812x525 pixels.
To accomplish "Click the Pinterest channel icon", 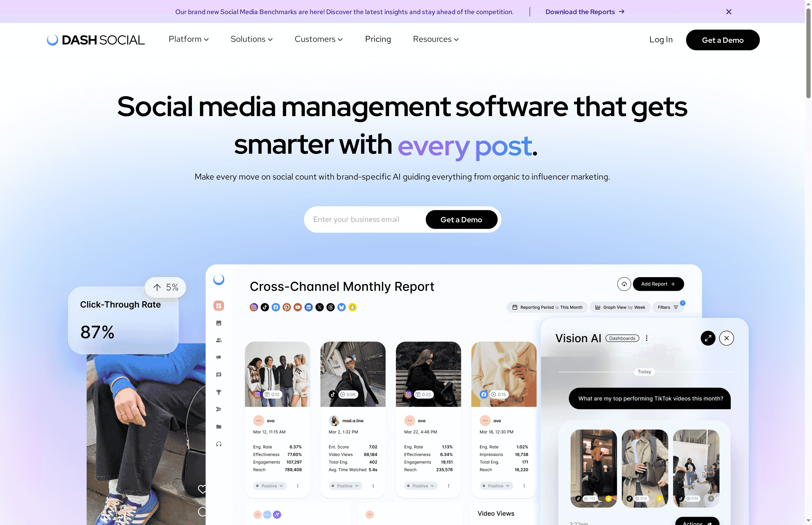I will point(287,307).
